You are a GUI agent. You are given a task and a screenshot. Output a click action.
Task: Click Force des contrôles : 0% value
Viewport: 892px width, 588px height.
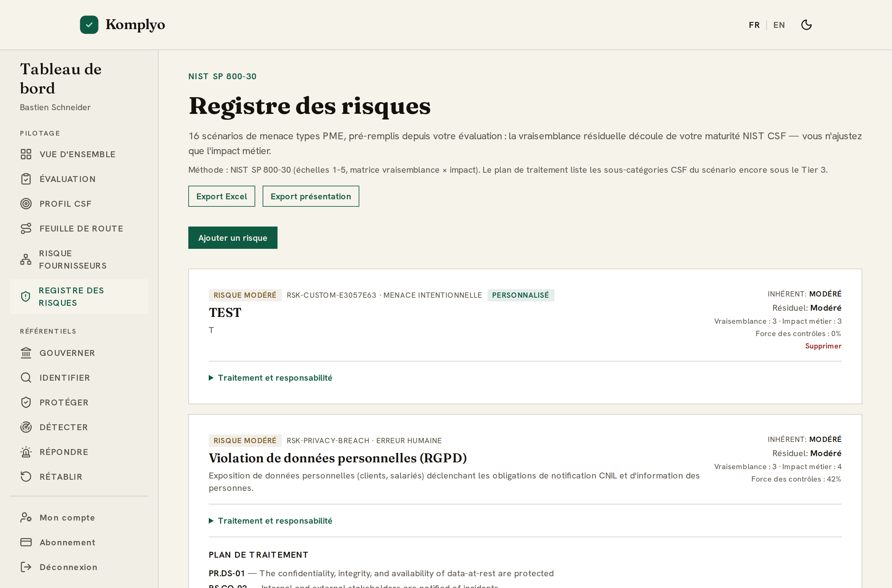click(x=798, y=333)
